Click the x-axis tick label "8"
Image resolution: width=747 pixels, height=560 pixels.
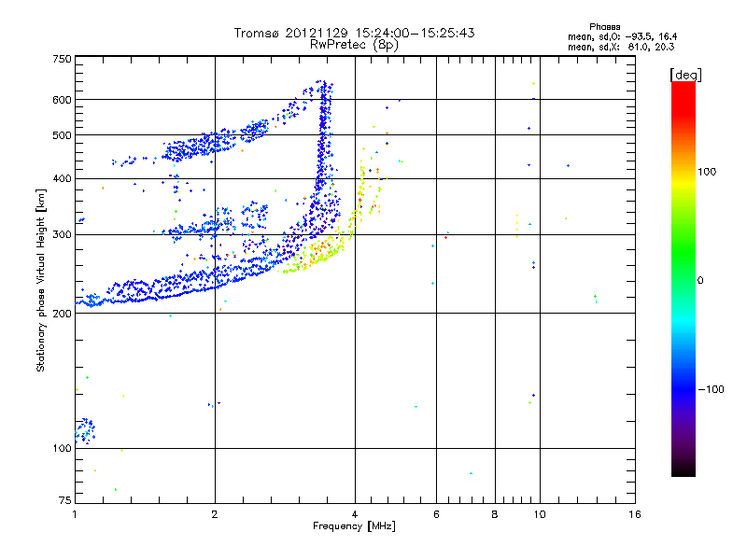(495, 514)
